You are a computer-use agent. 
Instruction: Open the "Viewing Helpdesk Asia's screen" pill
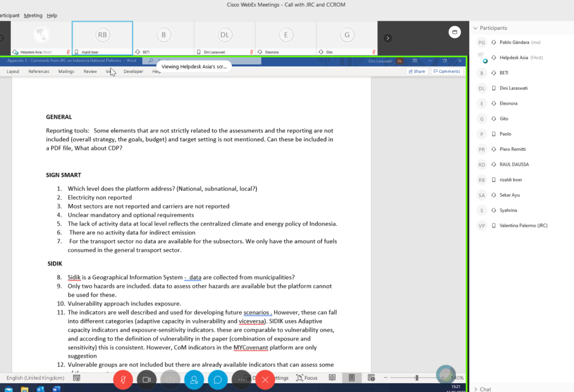pyautogui.click(x=193, y=66)
